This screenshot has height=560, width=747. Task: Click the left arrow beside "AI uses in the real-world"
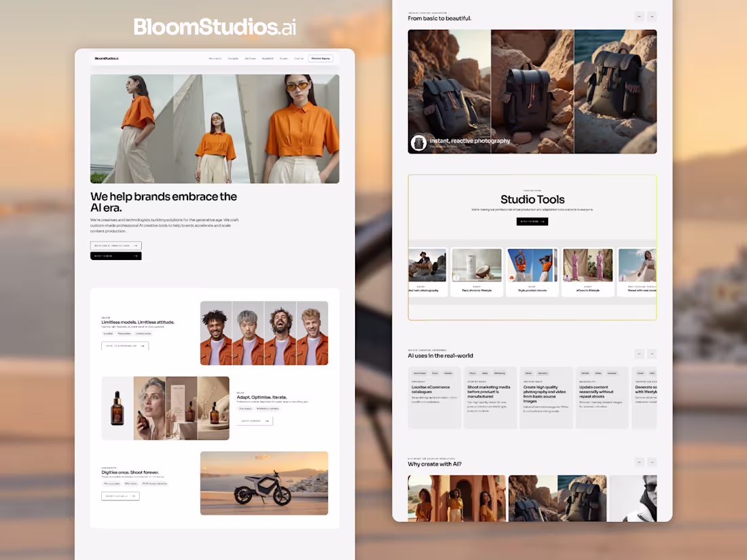(638, 354)
